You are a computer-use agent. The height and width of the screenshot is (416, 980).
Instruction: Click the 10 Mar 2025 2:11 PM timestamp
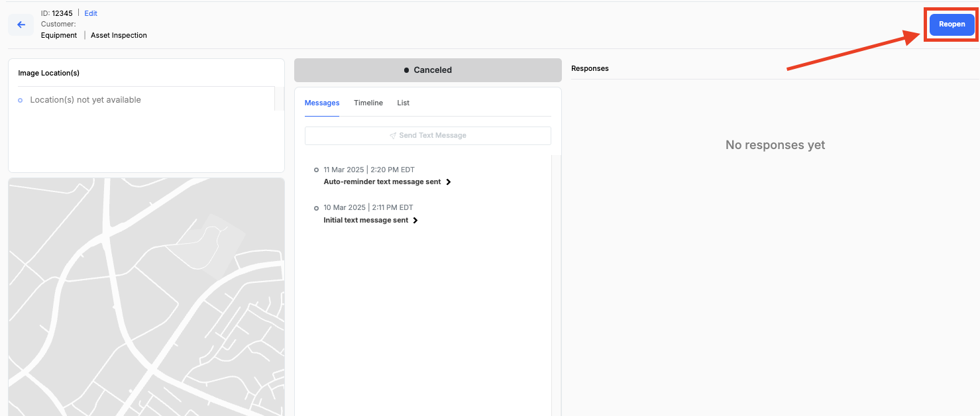tap(368, 208)
